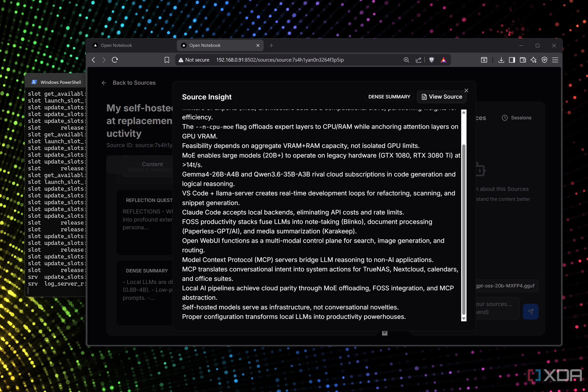Click the Not secure warning icon
The height and width of the screenshot is (392, 588).
[181, 60]
